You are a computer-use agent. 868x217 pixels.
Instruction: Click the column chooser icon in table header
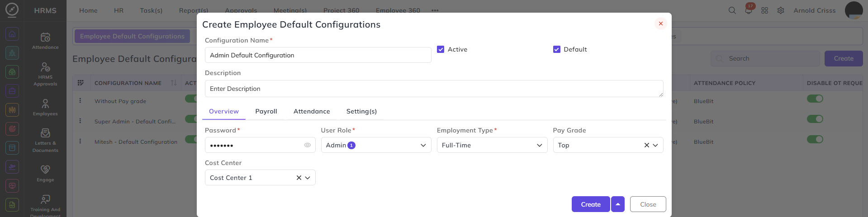click(81, 83)
